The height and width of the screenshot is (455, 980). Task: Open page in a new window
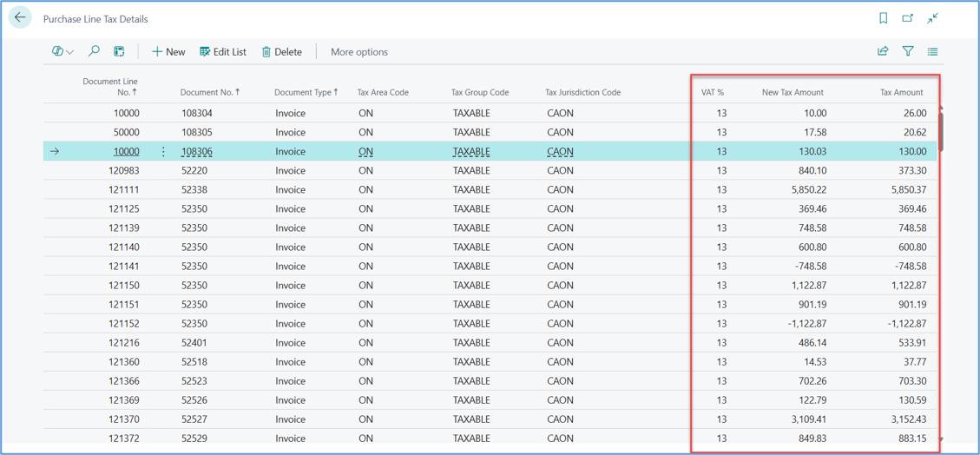[x=907, y=18]
